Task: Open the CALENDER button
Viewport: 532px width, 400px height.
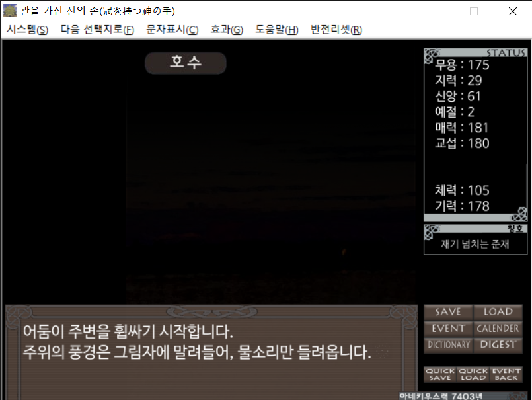Action: [x=498, y=329]
